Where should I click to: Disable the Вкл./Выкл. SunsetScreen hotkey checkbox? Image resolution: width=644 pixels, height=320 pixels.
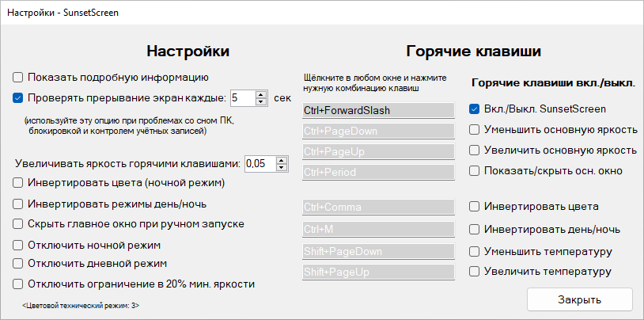[x=474, y=109]
